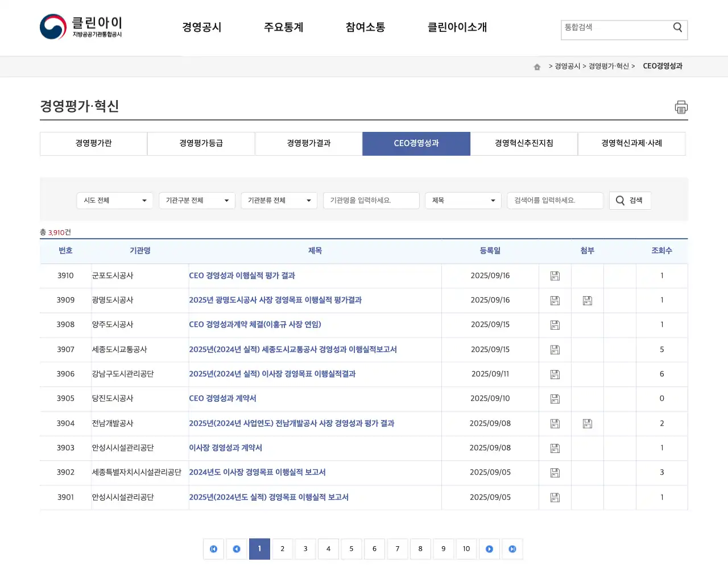Download the attachment for 군포도시공사 row
The width and height of the screenshot is (728, 582).
[x=555, y=276]
